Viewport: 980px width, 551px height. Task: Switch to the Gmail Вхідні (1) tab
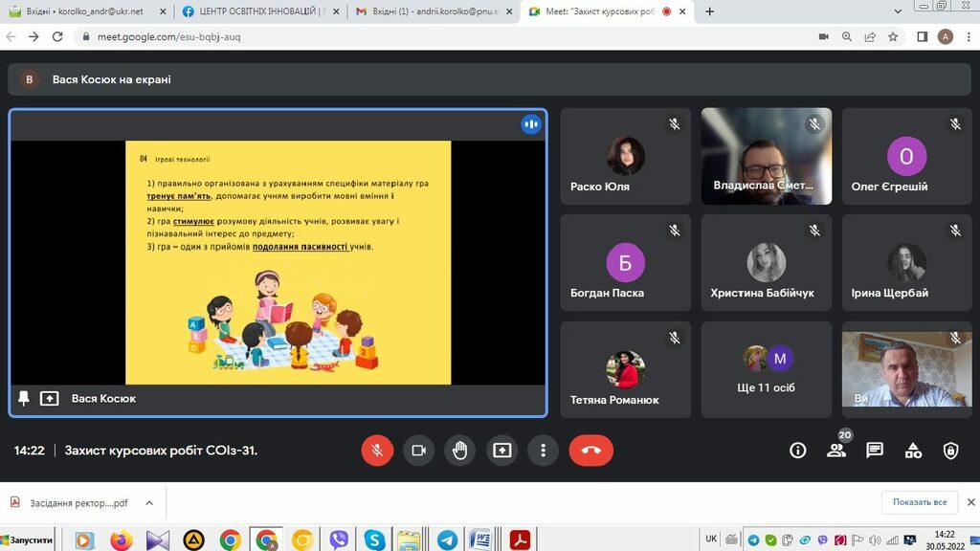(x=431, y=11)
